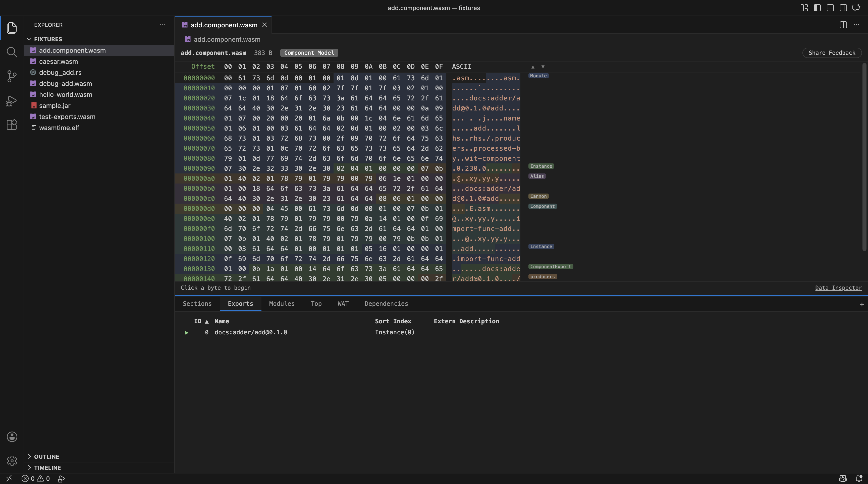The image size is (868, 484).
Task: Open the Accounts menu icon
Action: click(12, 437)
